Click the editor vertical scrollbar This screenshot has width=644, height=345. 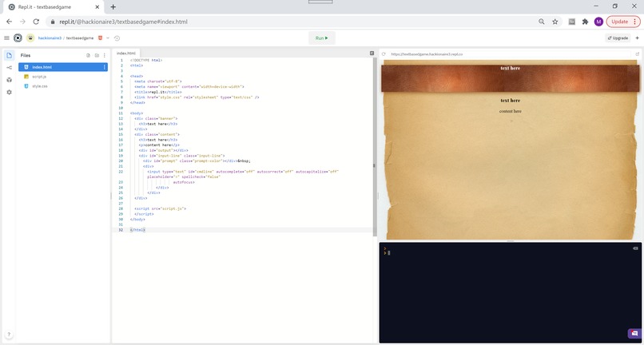(x=375, y=147)
